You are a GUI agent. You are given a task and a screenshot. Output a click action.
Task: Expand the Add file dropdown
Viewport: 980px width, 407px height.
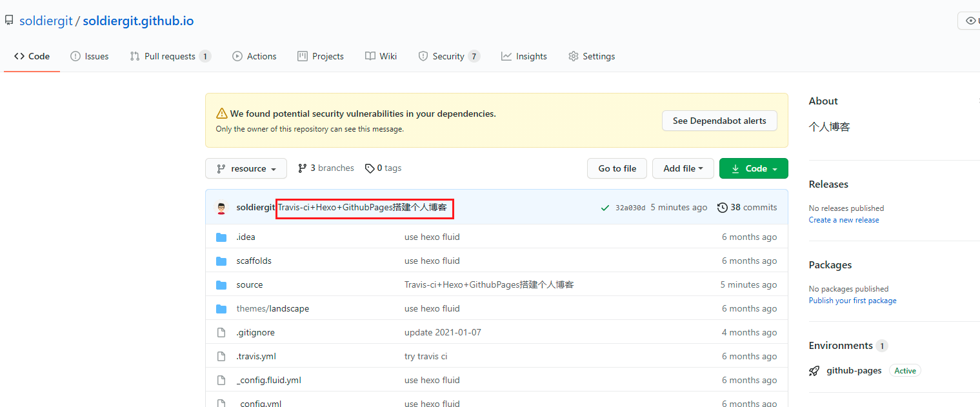(x=683, y=168)
